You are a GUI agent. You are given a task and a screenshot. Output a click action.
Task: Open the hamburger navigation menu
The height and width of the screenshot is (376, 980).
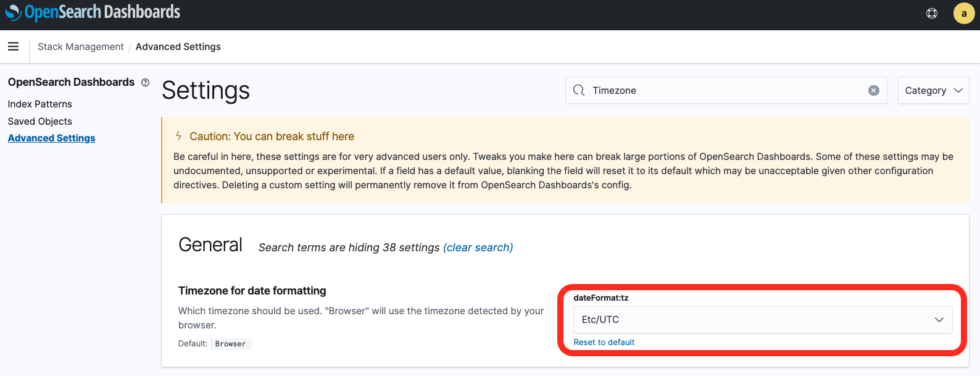[x=13, y=46]
